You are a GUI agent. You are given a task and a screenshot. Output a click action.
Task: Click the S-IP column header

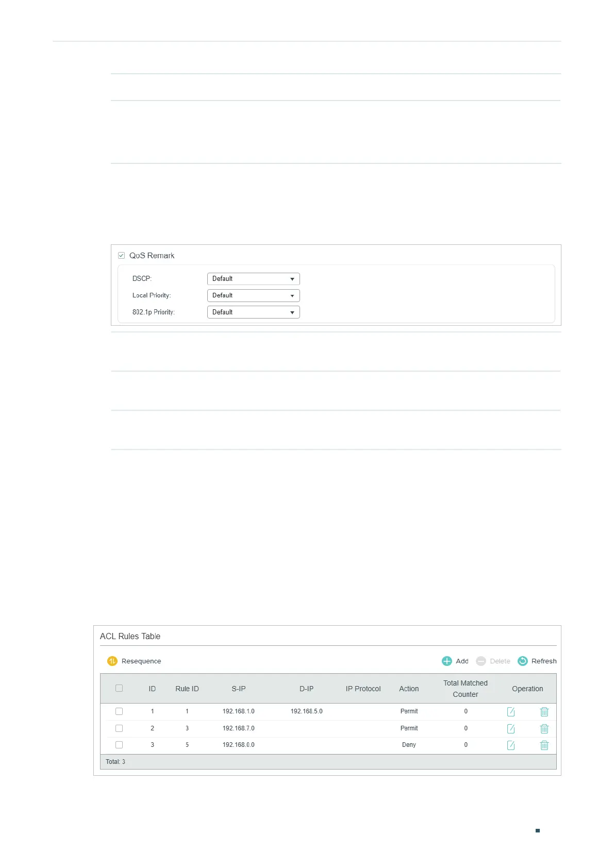point(239,689)
